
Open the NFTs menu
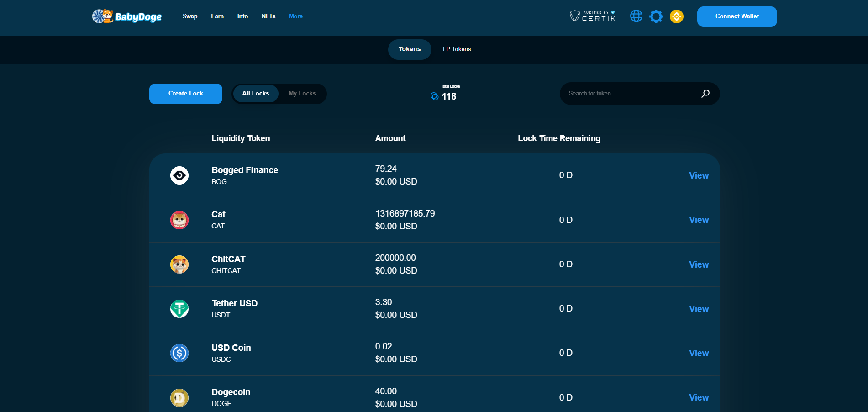268,16
